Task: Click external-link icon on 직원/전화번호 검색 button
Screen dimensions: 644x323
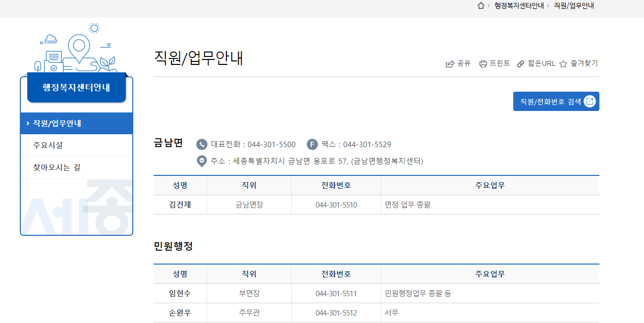Action: (x=590, y=102)
